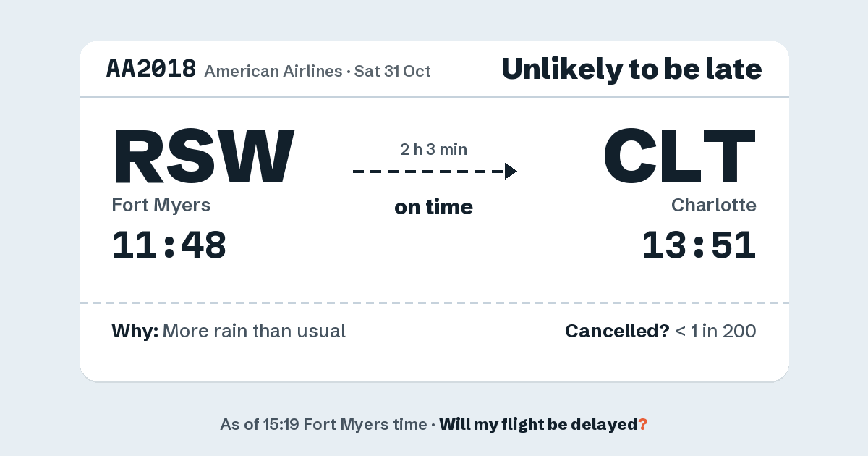The width and height of the screenshot is (868, 456).
Task: Click the Why: label
Action: [135, 332]
